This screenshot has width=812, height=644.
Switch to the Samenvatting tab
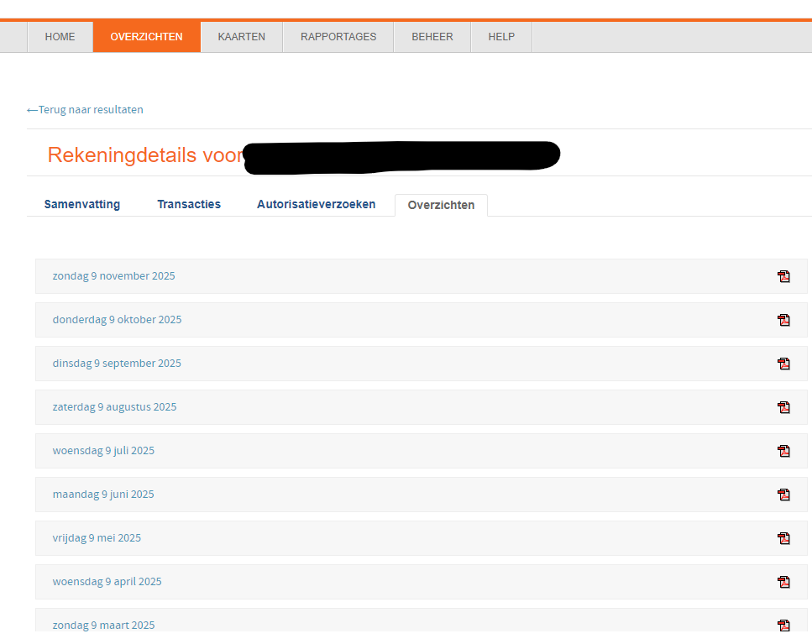pyautogui.click(x=81, y=205)
